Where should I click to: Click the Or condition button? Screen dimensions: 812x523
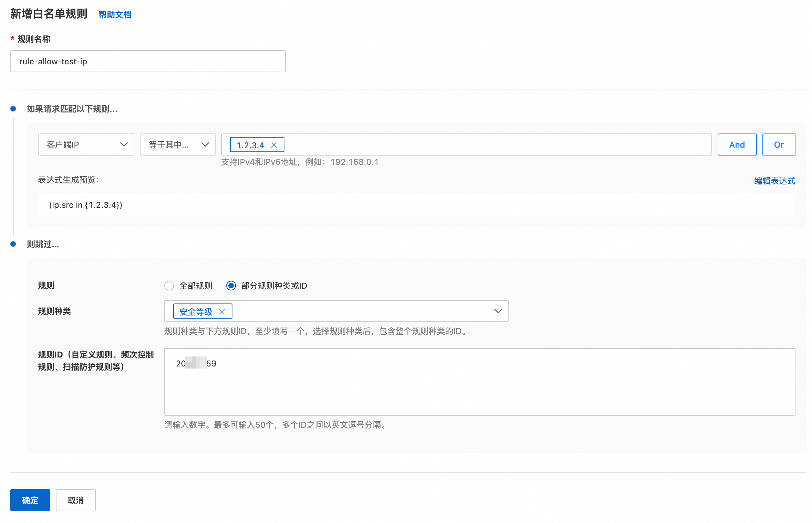(778, 145)
